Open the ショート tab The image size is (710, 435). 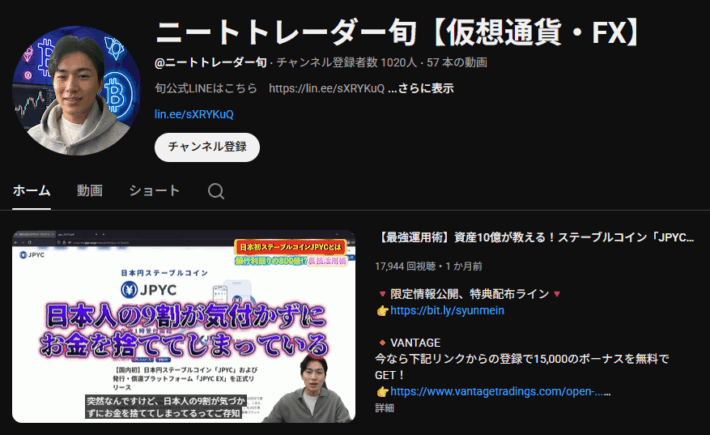pyautogui.click(x=154, y=191)
